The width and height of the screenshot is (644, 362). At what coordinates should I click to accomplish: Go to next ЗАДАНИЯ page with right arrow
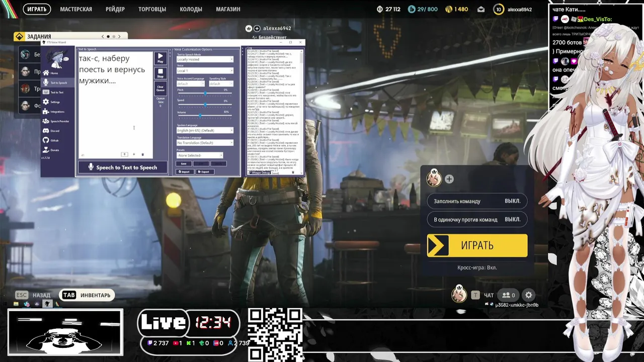click(x=119, y=36)
